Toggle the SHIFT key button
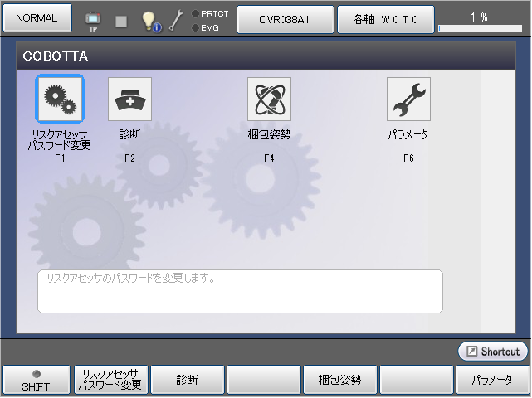Viewport: 532px width, 398px height. click(36, 380)
